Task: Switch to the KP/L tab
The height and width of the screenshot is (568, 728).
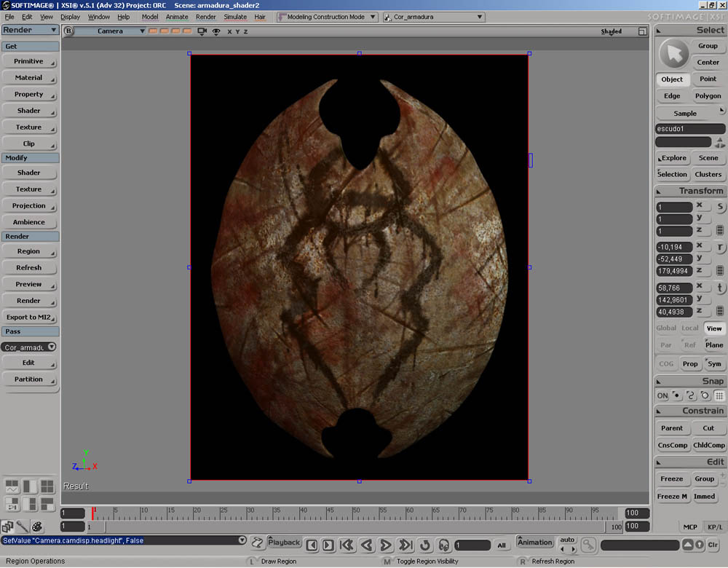Action: [715, 526]
